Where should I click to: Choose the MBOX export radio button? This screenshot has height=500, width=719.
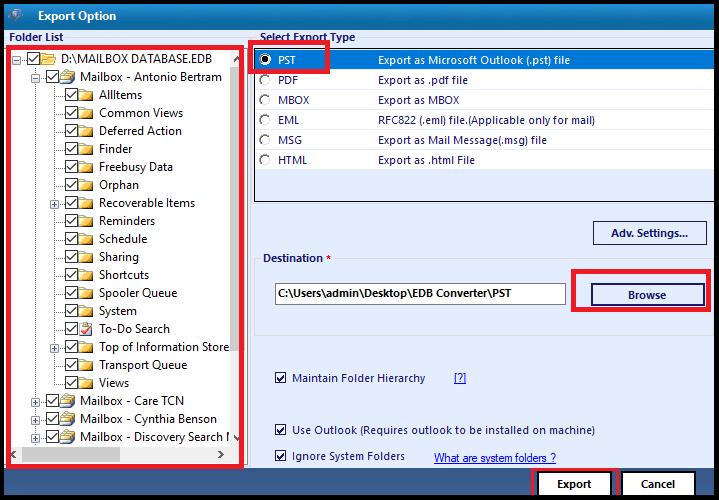click(265, 100)
